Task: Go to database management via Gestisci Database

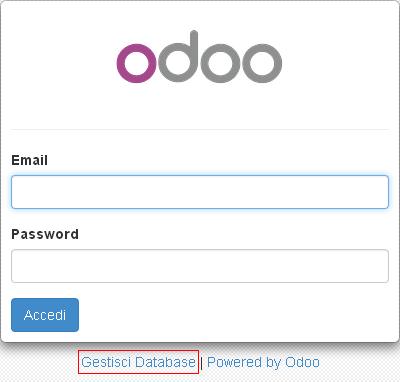Action: [x=138, y=362]
